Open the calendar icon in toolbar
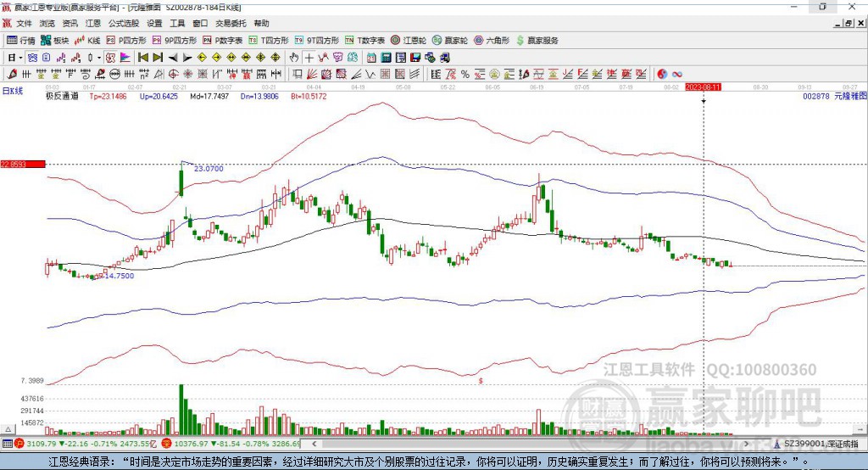Screen dimensions: 868x470 pyautogui.click(x=371, y=58)
